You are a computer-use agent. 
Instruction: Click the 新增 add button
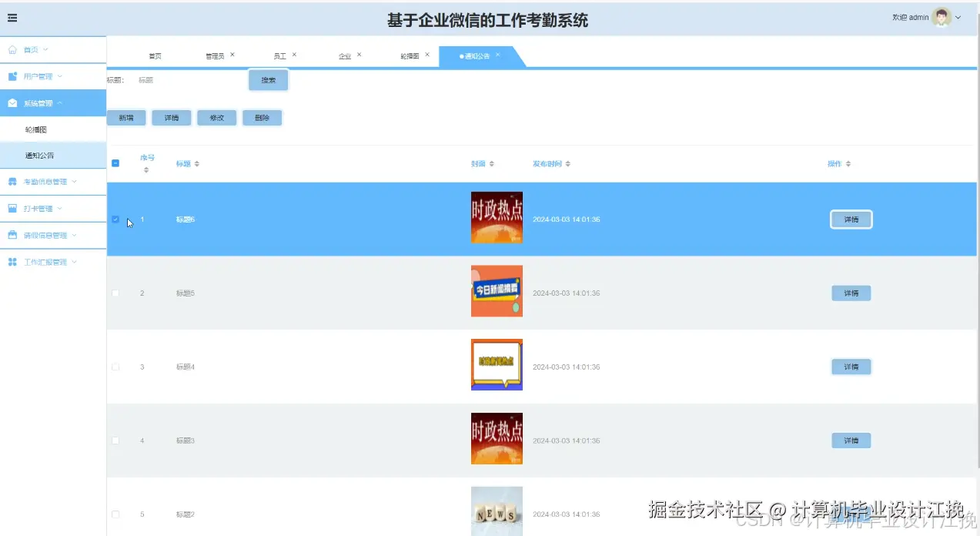click(x=126, y=118)
